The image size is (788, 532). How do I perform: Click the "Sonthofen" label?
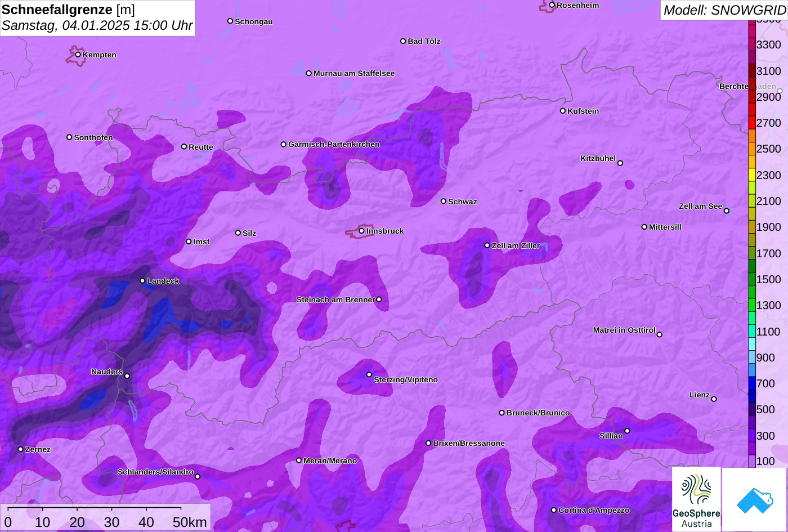point(93,137)
